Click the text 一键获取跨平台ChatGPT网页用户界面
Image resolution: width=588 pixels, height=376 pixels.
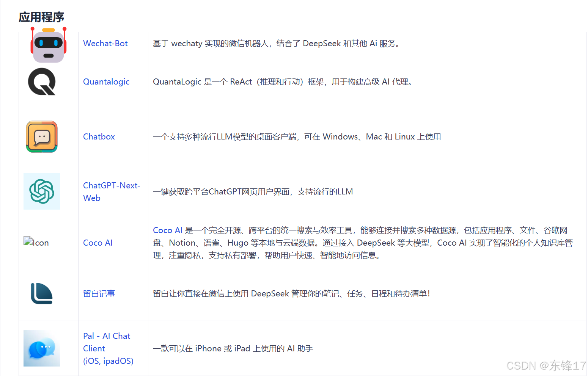pos(221,191)
